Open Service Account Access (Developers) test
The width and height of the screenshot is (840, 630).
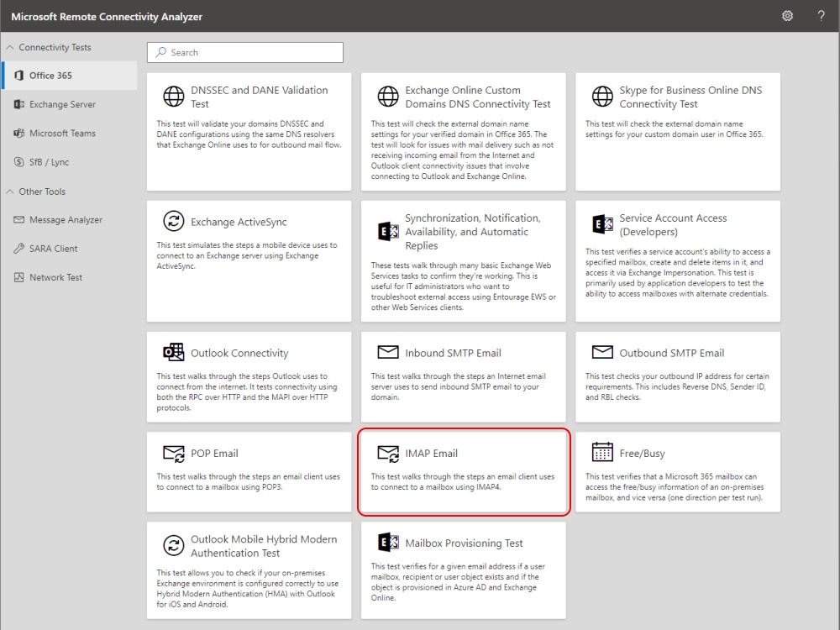(x=678, y=261)
